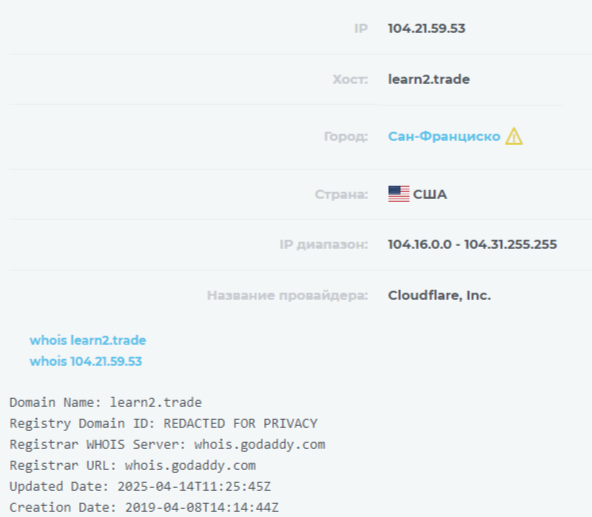Click the yellow warning triangle icon

pos(514,136)
